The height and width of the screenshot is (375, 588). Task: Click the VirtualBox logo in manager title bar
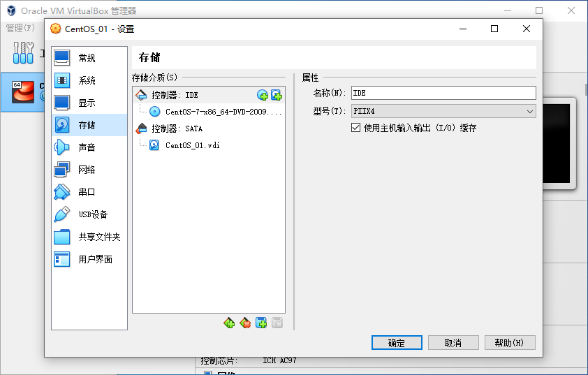point(11,10)
